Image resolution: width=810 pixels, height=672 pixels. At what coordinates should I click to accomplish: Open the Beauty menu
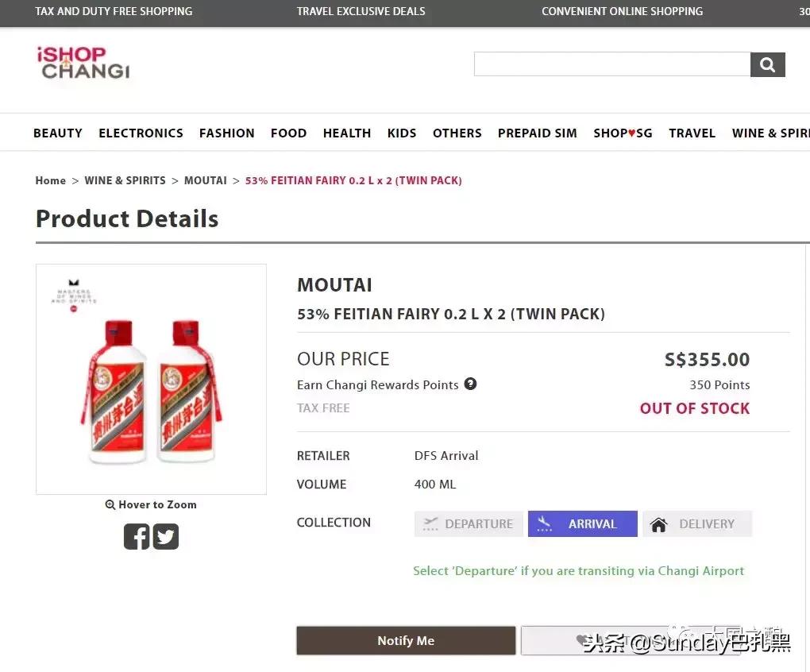pos(58,133)
